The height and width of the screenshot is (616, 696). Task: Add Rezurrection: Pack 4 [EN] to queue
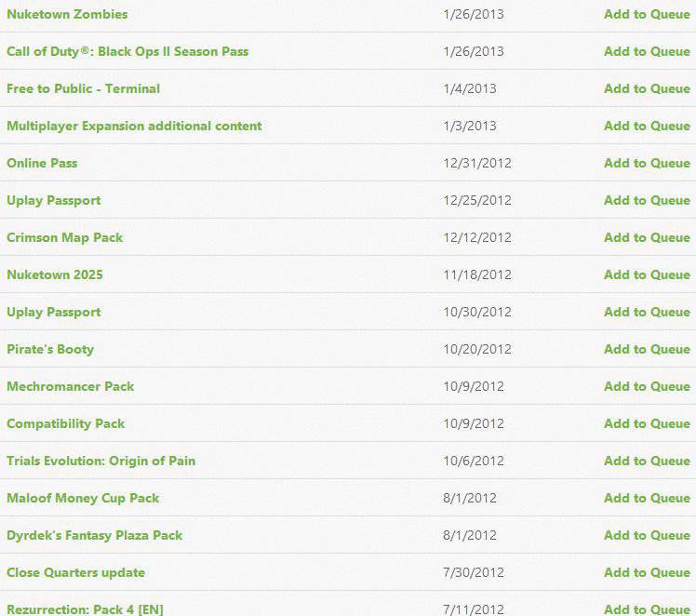647,609
